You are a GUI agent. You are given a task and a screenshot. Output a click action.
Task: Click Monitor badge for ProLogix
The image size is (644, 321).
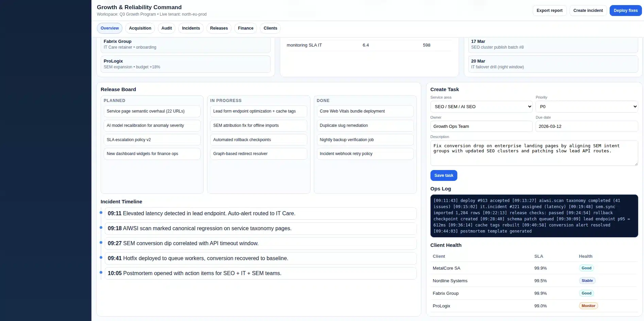pos(588,306)
